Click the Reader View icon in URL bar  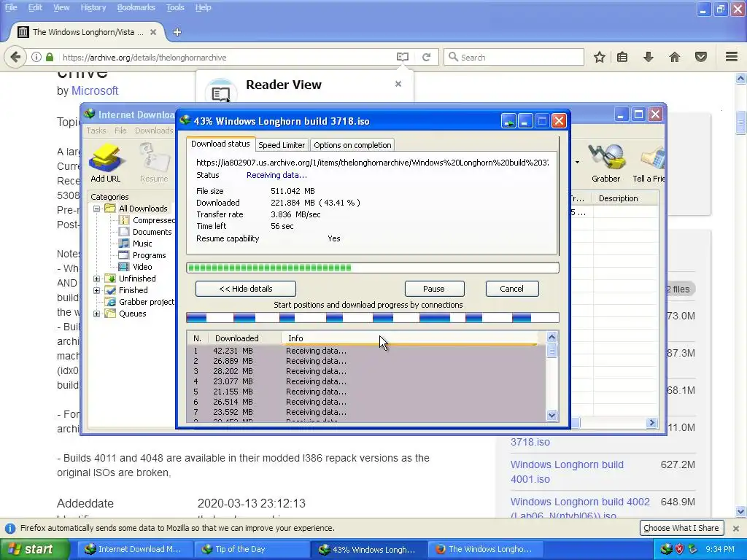(x=403, y=57)
